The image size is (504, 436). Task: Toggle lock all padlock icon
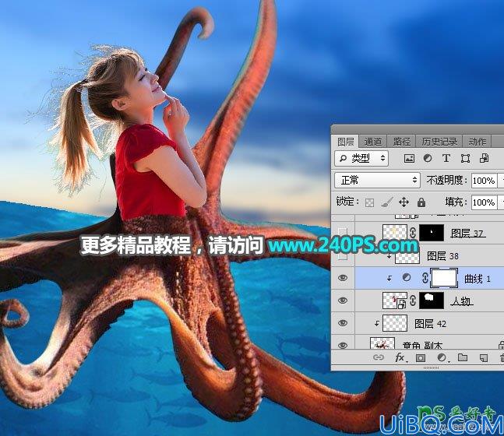pyautogui.click(x=421, y=202)
